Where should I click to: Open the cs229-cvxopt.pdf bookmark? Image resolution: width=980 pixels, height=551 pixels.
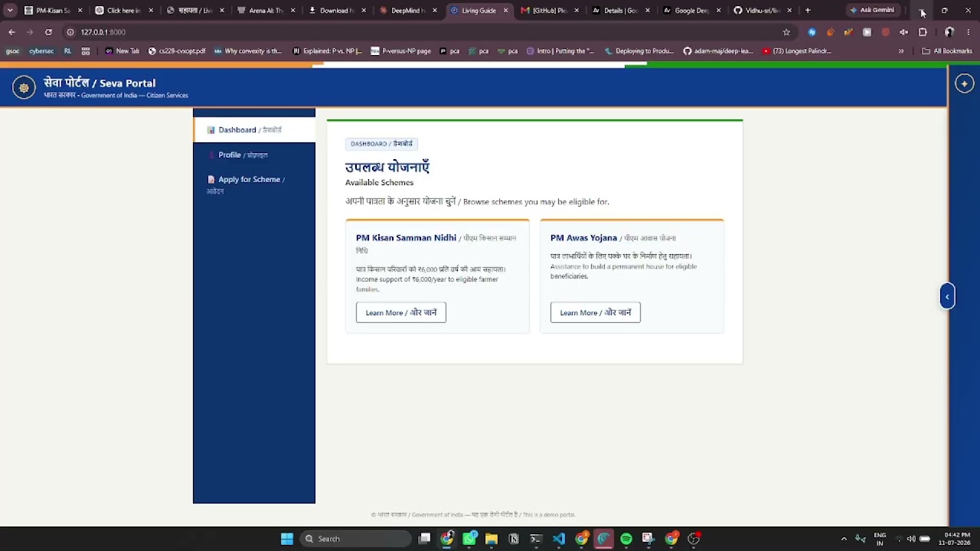[177, 51]
